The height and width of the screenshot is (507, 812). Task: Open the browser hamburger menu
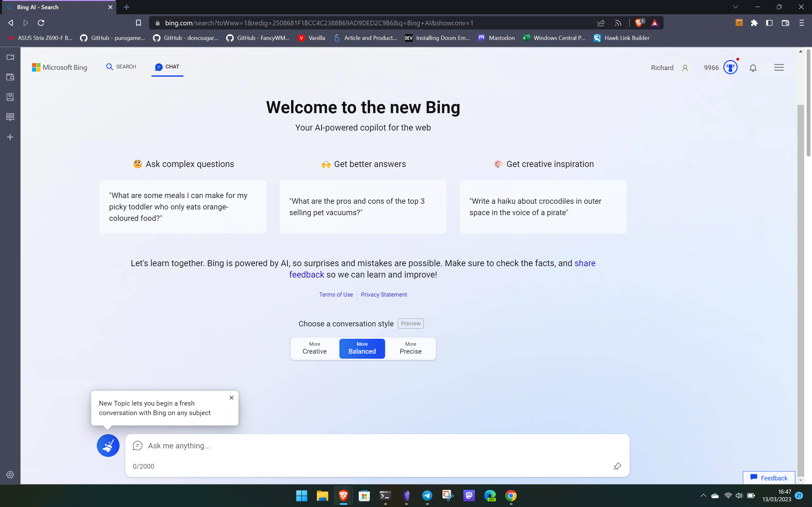(802, 23)
